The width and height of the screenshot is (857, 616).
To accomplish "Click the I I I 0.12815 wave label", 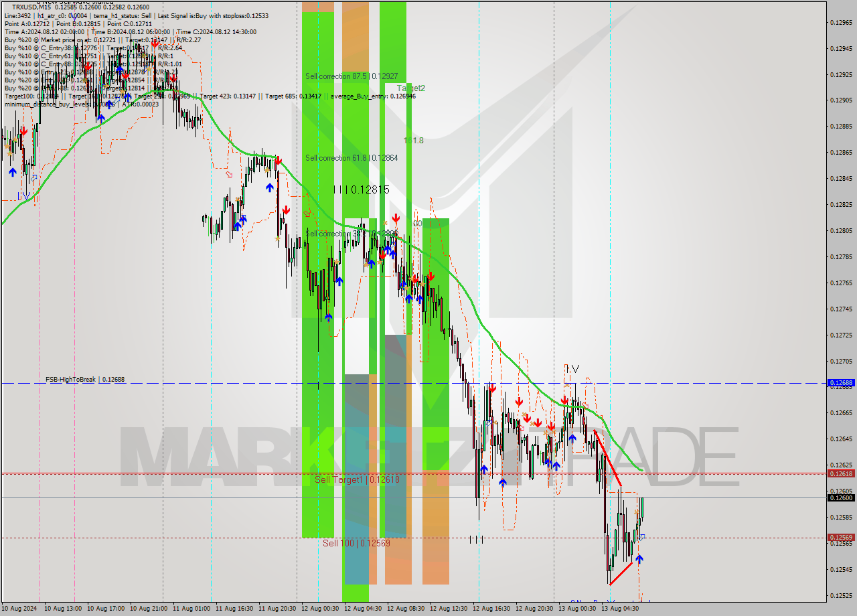I will click(x=361, y=189).
